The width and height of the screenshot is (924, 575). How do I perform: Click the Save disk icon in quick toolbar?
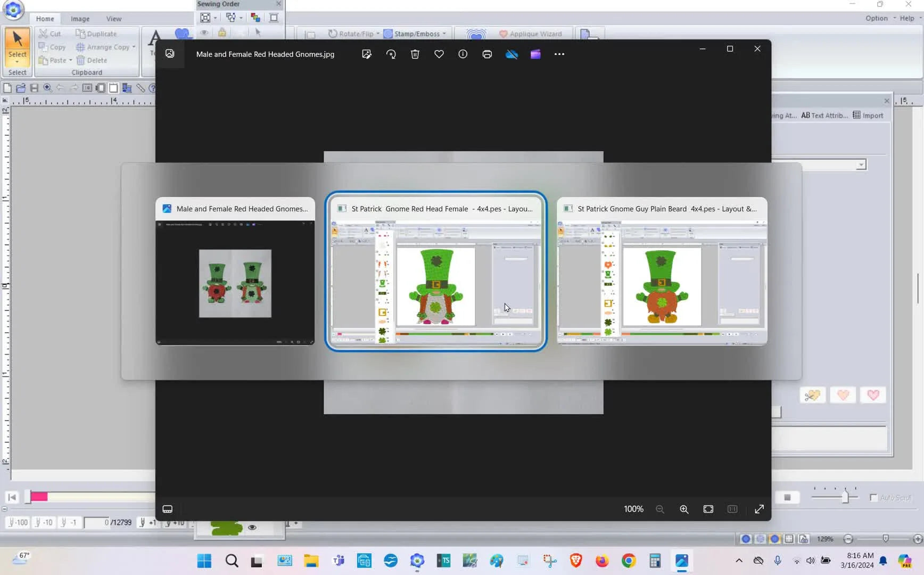(34, 88)
